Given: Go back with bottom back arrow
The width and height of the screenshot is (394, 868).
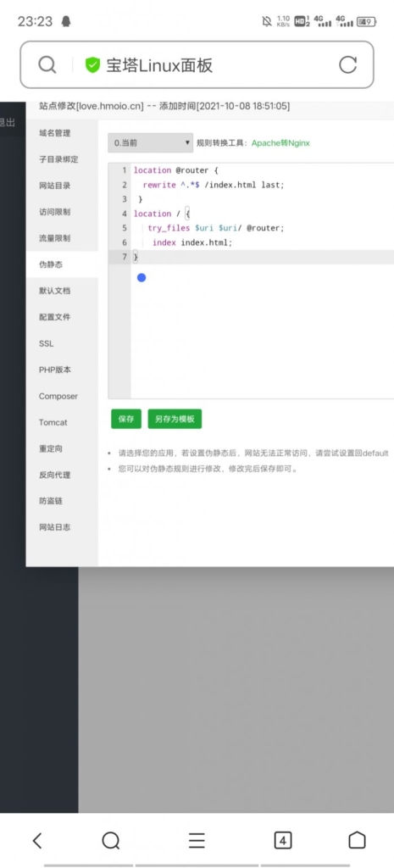Looking at the screenshot, I should click(36, 841).
